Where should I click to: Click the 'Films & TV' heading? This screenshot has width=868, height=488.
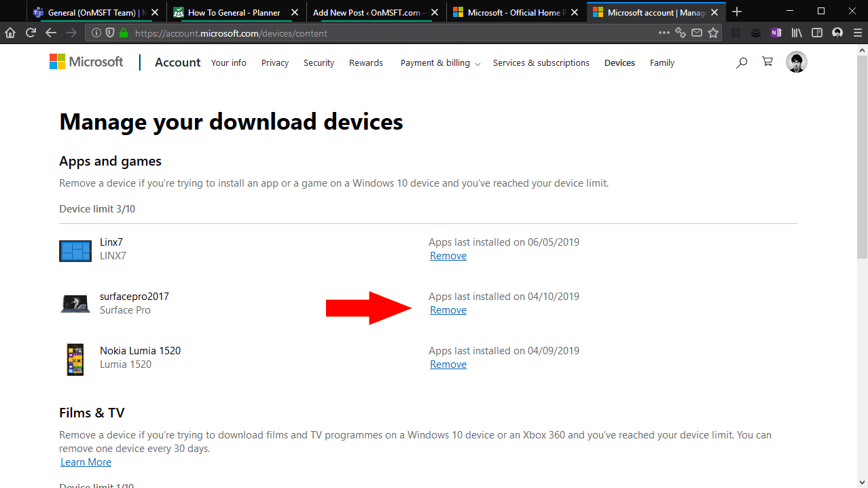coord(92,413)
